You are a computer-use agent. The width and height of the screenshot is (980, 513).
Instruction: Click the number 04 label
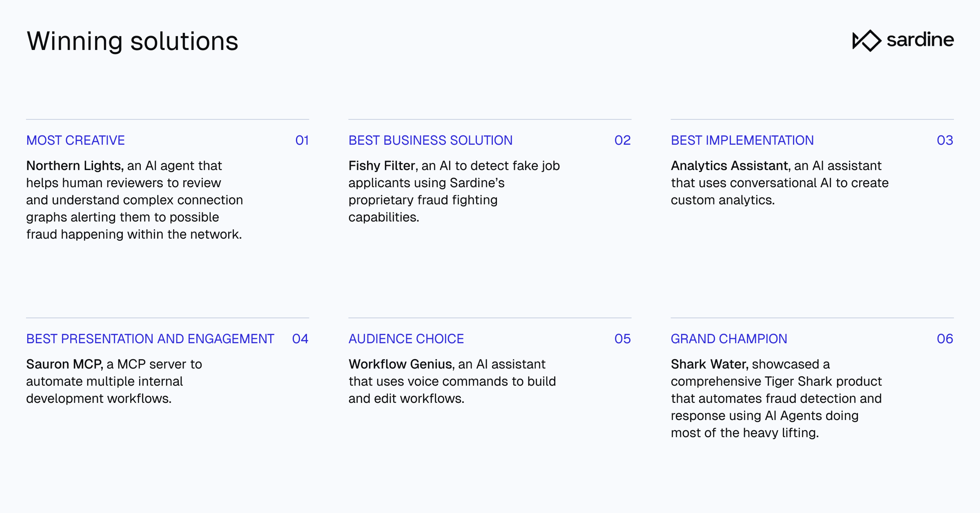click(300, 339)
